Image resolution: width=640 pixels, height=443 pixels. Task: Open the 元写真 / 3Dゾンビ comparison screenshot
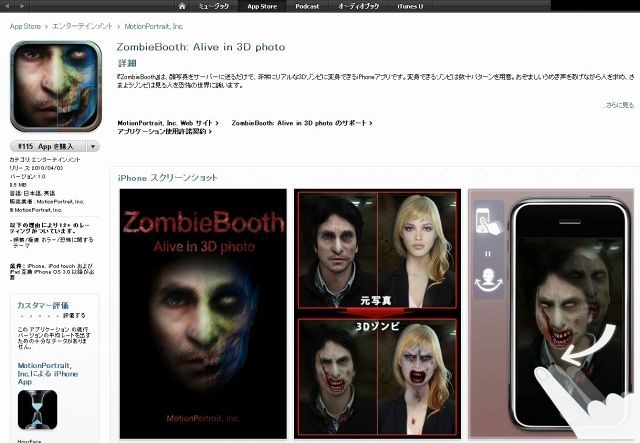pyautogui.click(x=378, y=314)
